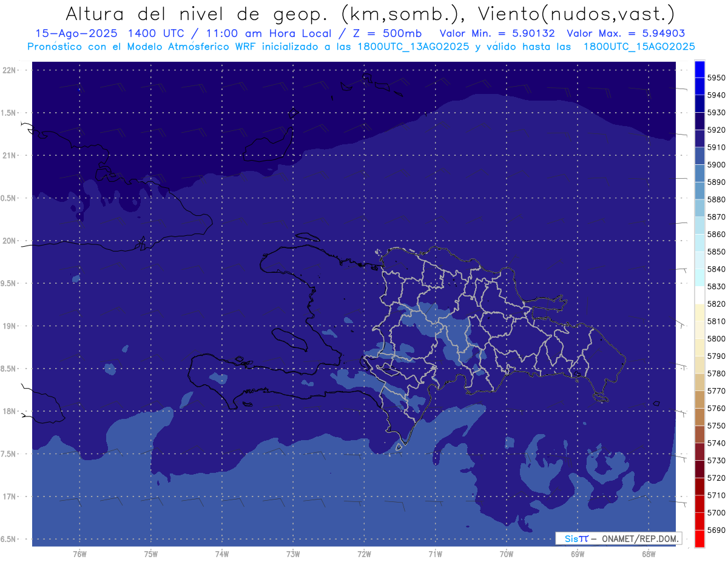Image resolution: width=728 pixels, height=562 pixels.
Task: Click the colorbar swatch between 5940 and 5950
Action: click(x=699, y=87)
